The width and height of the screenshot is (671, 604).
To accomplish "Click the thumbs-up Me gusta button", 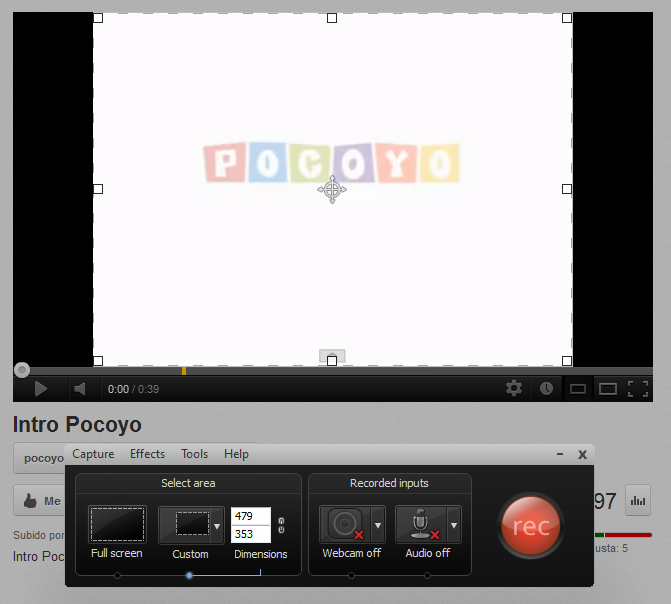I will pos(39,500).
